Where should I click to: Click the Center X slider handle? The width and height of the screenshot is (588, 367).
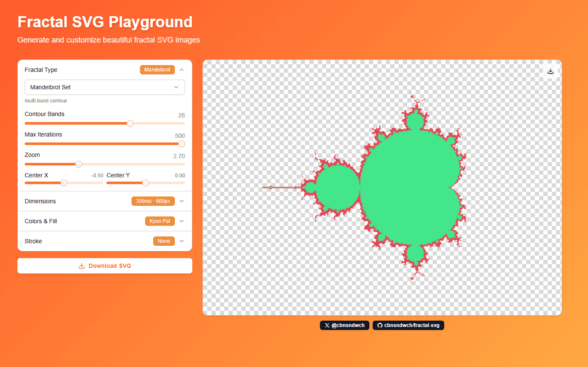pos(64,183)
